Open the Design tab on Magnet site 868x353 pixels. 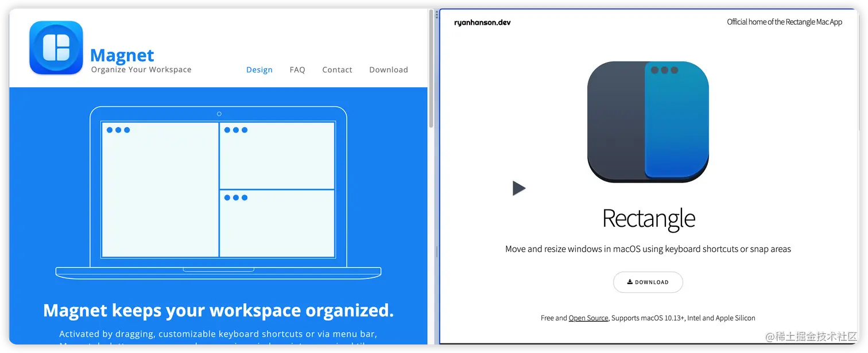click(x=259, y=70)
